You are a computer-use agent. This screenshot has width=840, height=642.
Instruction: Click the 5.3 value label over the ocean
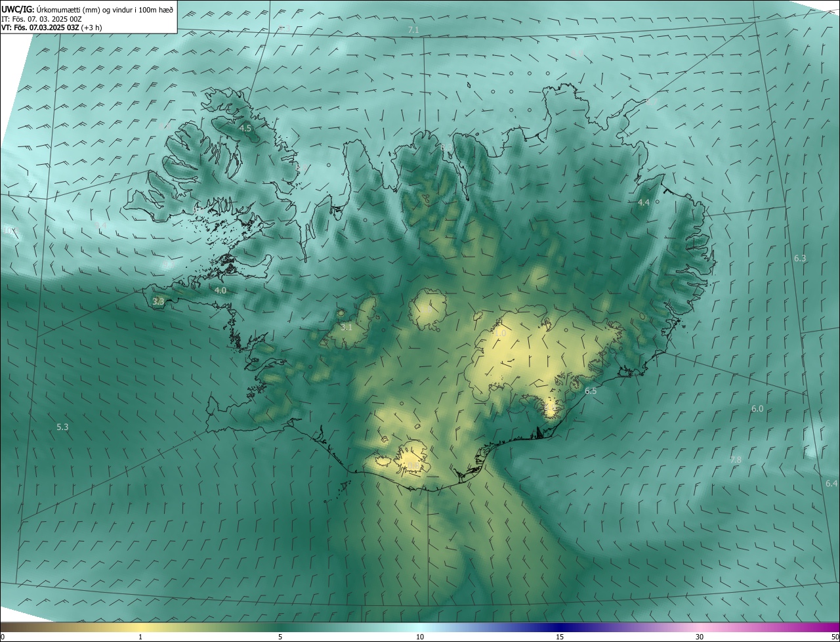pos(62,427)
